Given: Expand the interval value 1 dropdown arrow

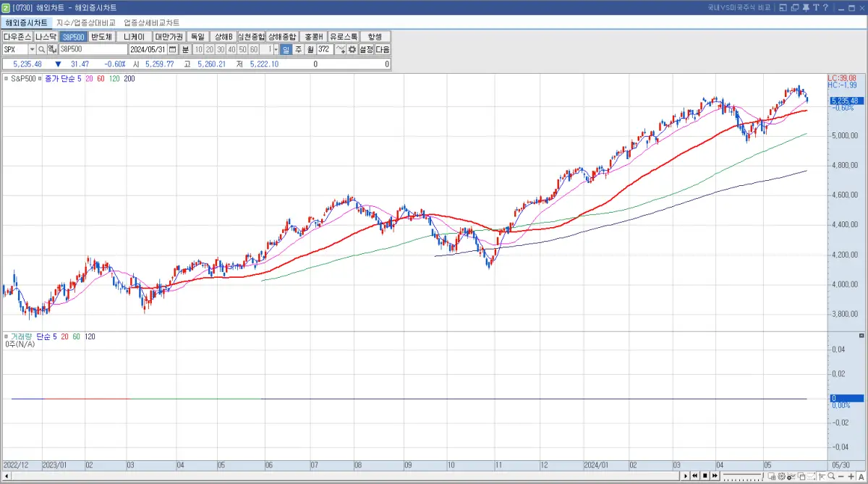Looking at the screenshot, I should coord(276,49).
